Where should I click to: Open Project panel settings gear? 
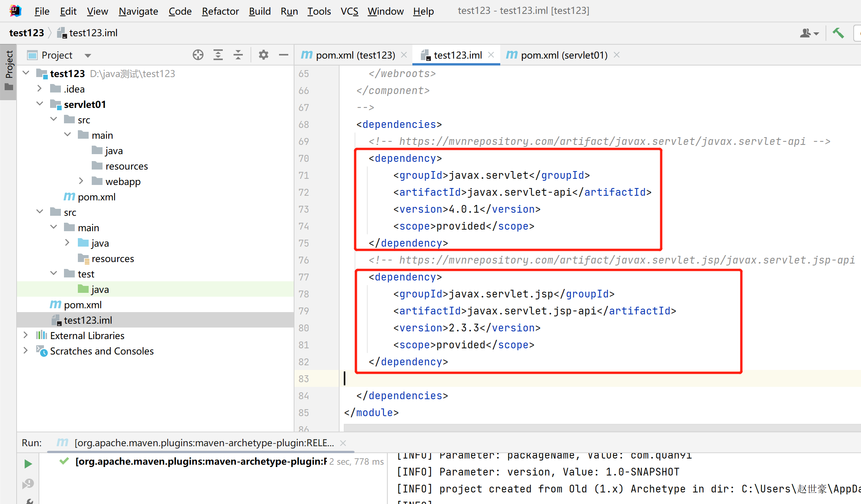[264, 55]
